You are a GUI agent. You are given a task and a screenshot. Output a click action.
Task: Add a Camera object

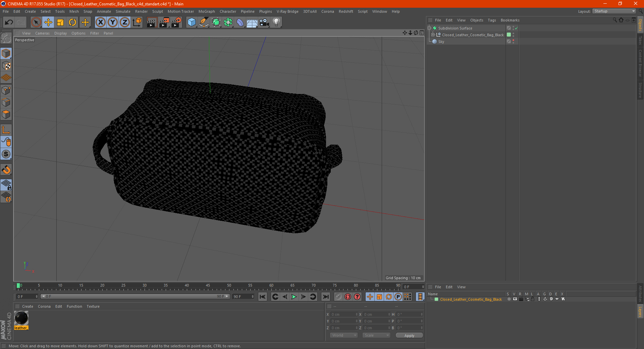point(264,22)
